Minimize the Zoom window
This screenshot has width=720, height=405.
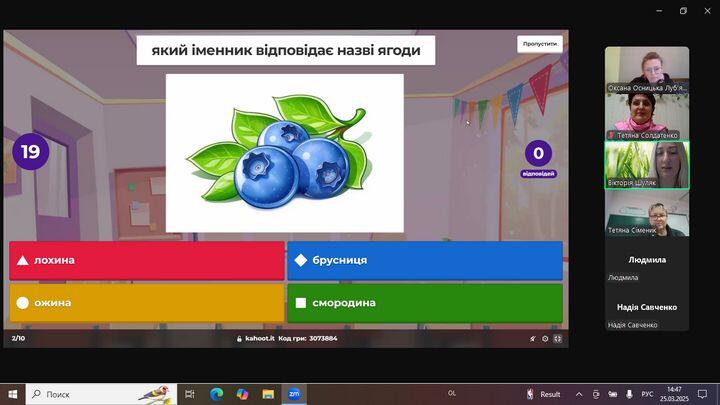point(659,11)
